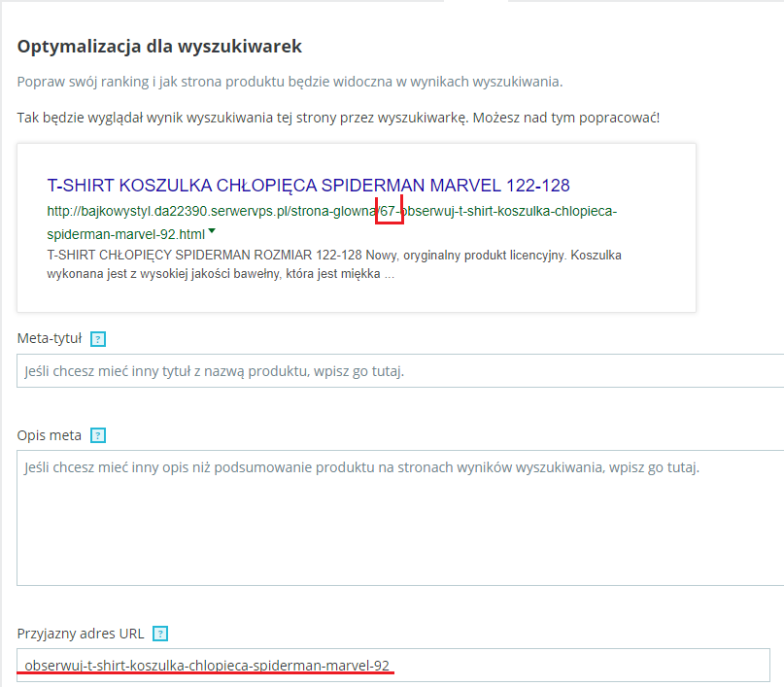Screen dimensions: 784x687
Task: Click the help icon beside Meta-tytuł
Action: [x=97, y=339]
